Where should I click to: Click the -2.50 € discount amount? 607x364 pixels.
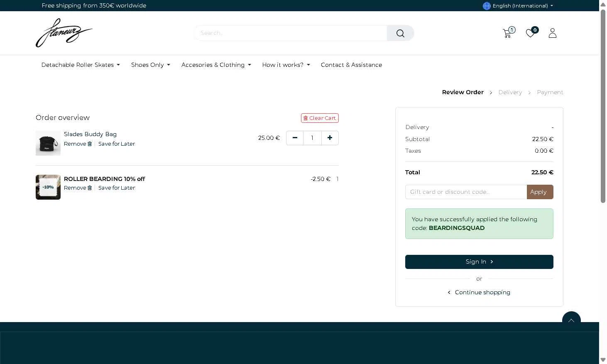pos(321,179)
